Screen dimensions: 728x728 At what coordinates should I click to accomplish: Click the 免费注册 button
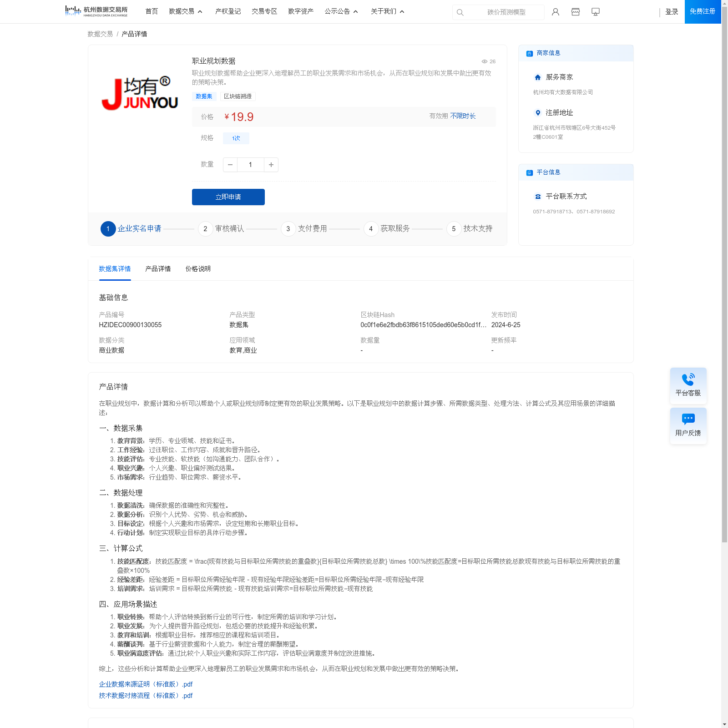[x=703, y=11]
